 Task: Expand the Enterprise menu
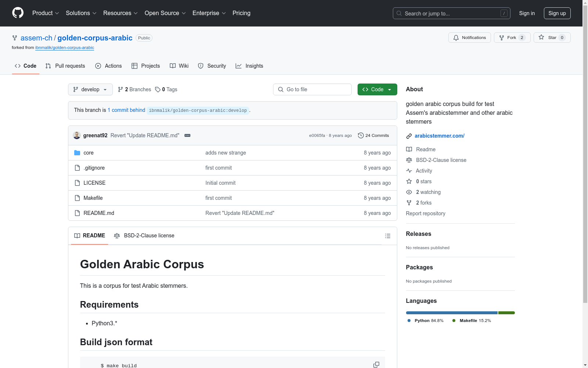click(x=209, y=13)
